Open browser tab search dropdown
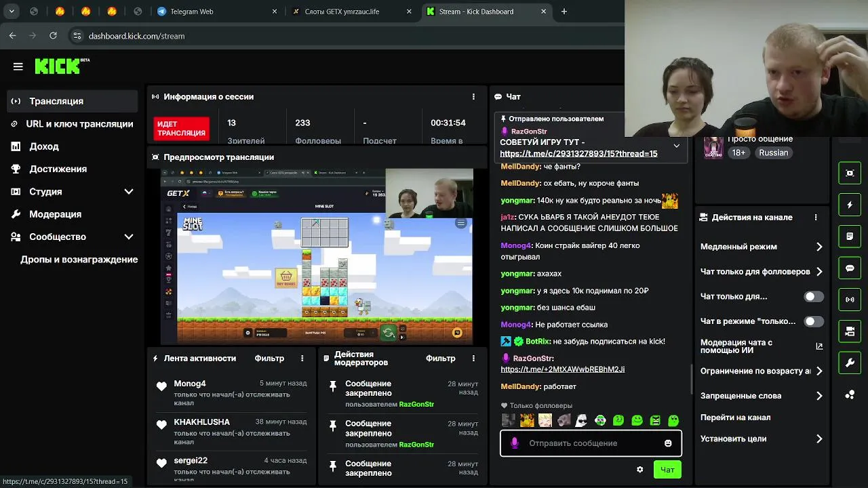Viewport: 868px width, 488px height. (11, 12)
